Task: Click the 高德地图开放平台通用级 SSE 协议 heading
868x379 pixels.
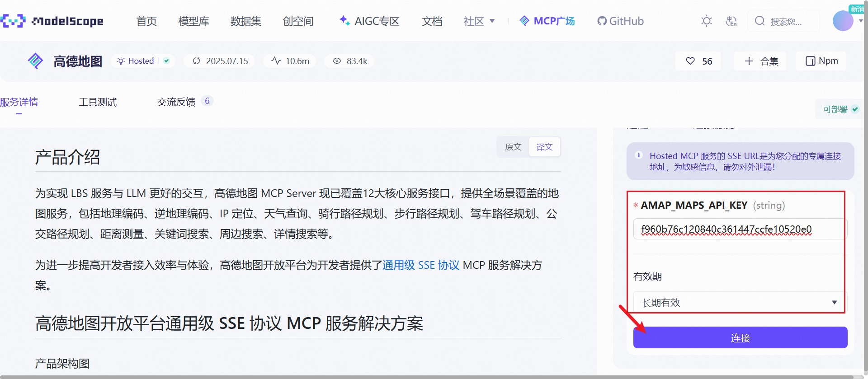Action: point(229,323)
